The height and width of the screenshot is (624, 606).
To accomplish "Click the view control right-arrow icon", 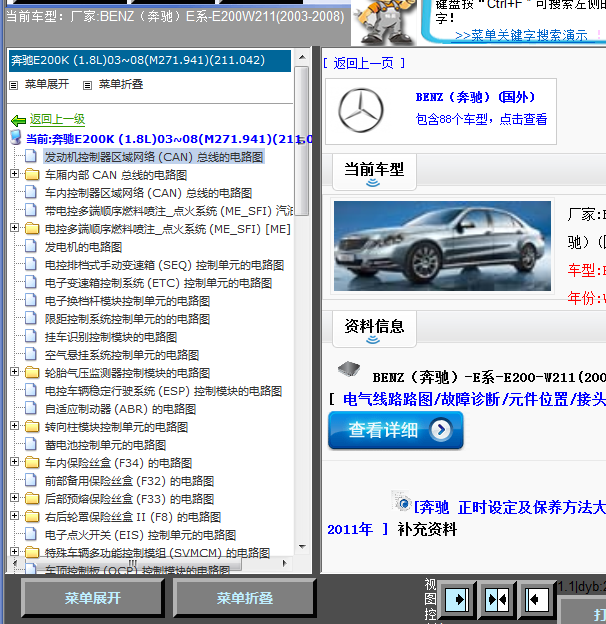I will [457, 599].
